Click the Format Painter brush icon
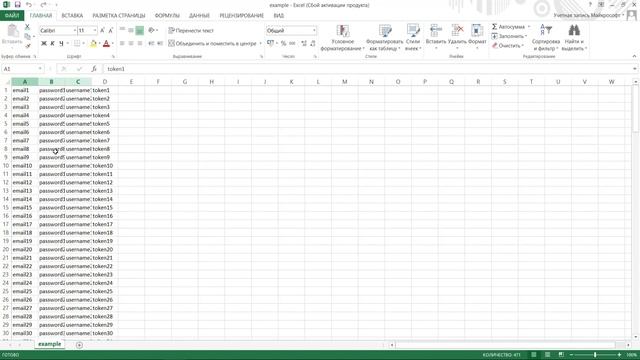The width and height of the screenshot is (640, 360). [27, 46]
